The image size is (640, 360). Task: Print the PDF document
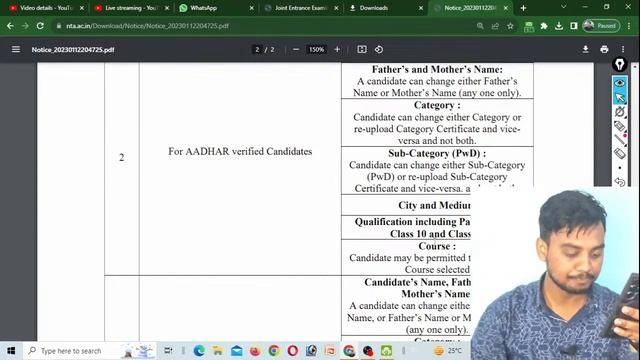tap(604, 49)
